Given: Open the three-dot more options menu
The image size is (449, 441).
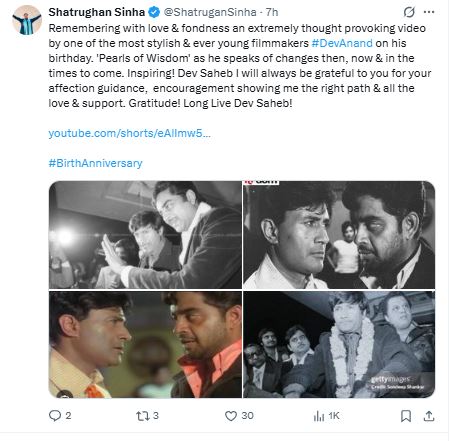Looking at the screenshot, I should tap(429, 12).
